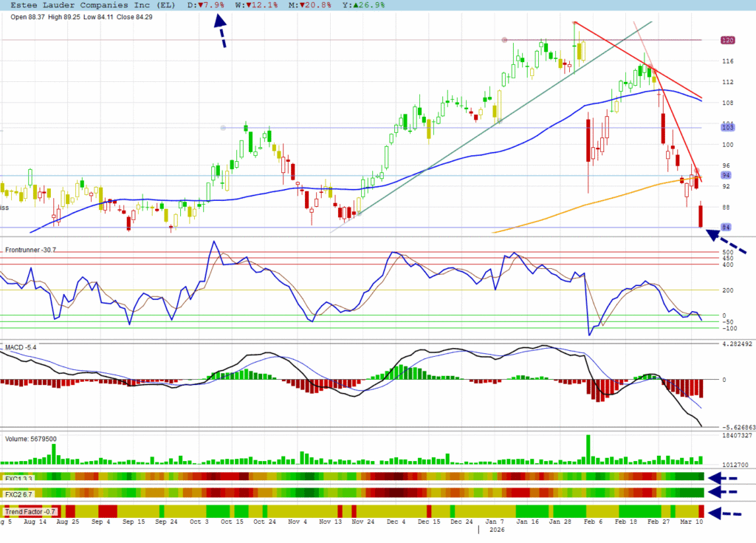Open the Frontrunner -30.7 indicator label
Viewport: 756px width, 543px height.
30,250
